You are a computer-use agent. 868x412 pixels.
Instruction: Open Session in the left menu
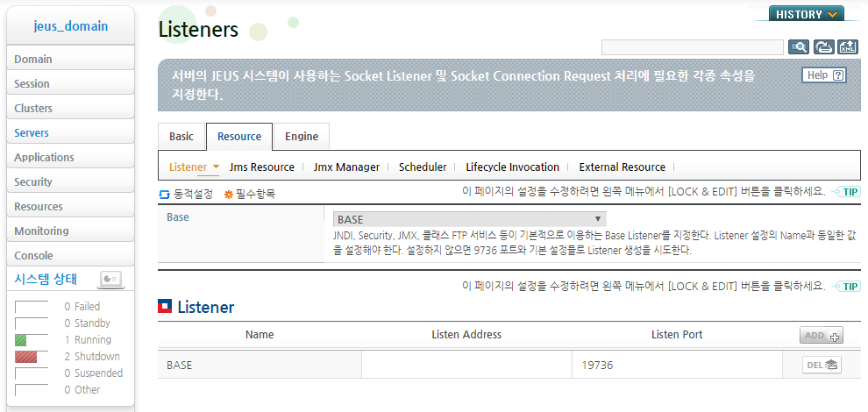[x=70, y=83]
